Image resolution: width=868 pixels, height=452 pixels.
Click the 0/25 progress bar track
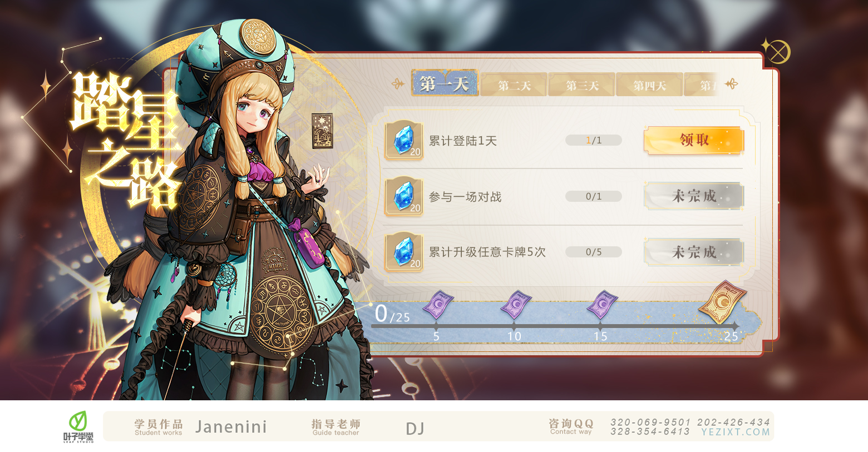555,326
